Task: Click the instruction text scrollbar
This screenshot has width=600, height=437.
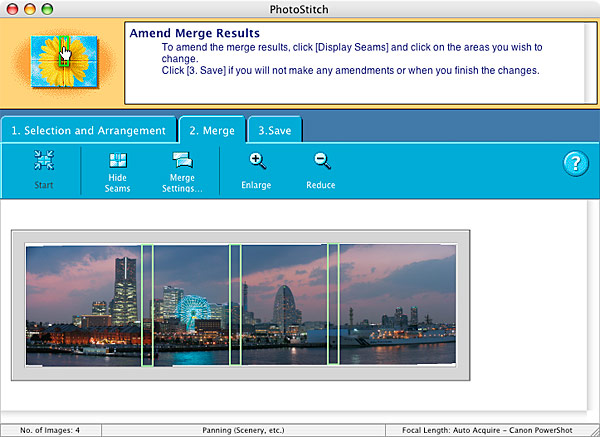Action: [x=590, y=63]
